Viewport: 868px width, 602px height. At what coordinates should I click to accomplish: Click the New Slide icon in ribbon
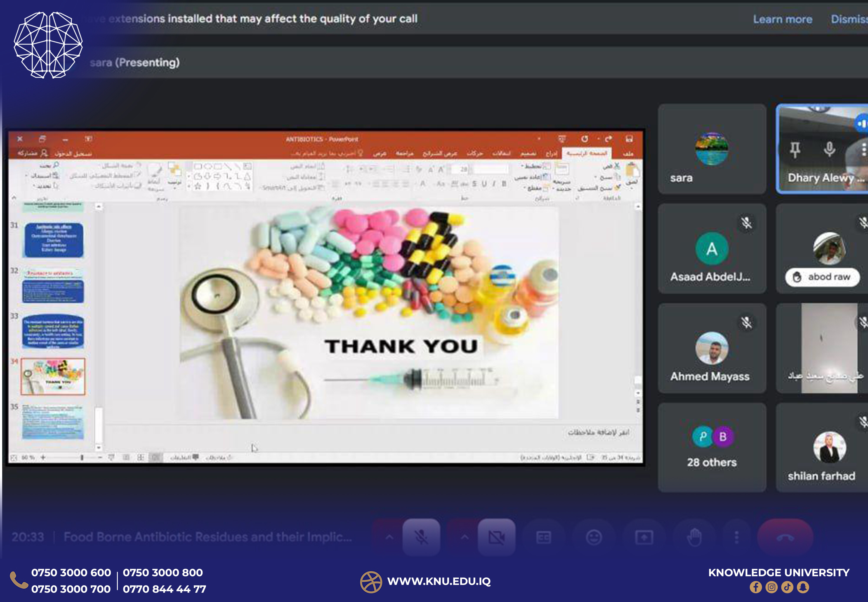coord(562,168)
